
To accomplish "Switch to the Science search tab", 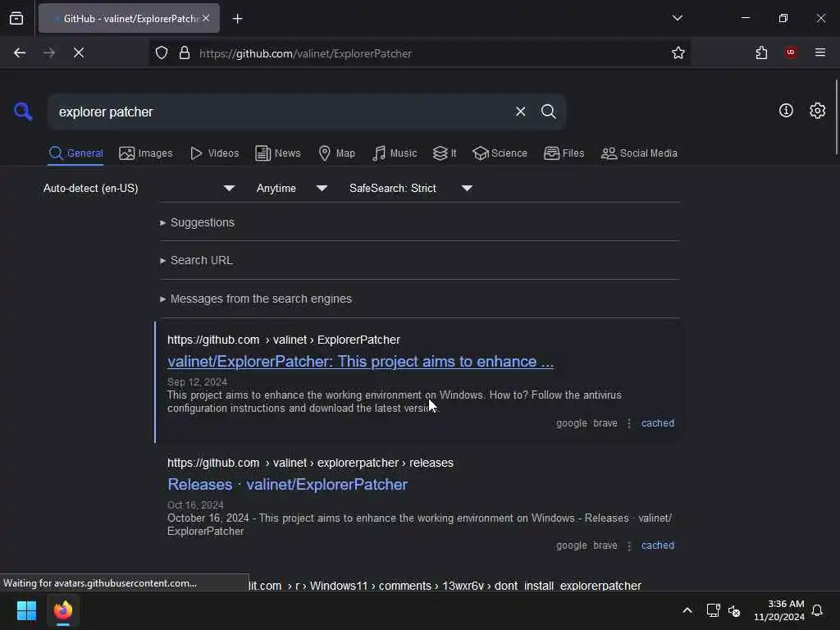I will pos(500,153).
